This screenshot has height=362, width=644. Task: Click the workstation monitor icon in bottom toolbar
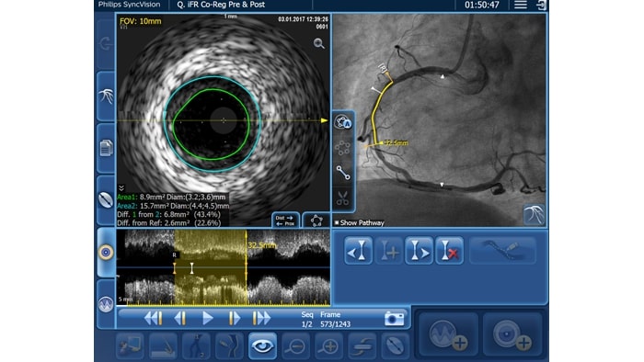[130, 346]
